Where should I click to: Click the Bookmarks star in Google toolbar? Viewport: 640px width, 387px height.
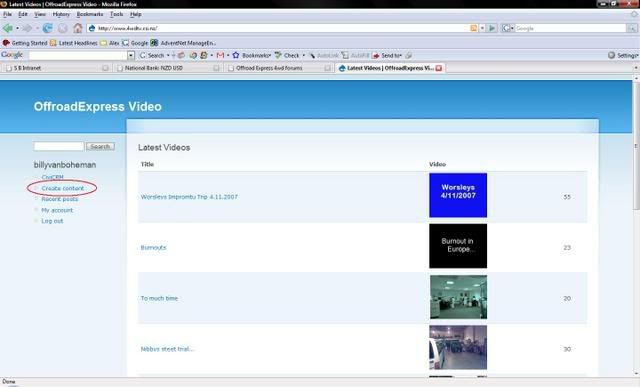(236, 55)
